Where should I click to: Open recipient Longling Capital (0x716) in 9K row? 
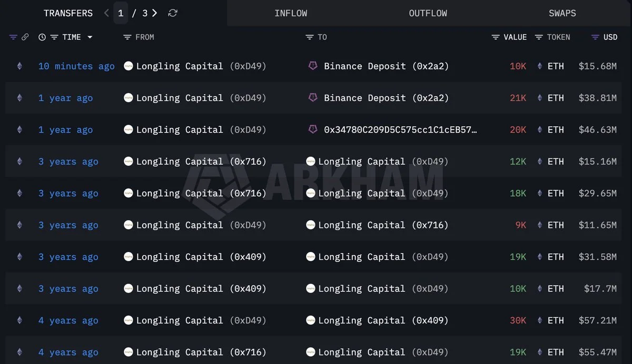pyautogui.click(x=383, y=225)
